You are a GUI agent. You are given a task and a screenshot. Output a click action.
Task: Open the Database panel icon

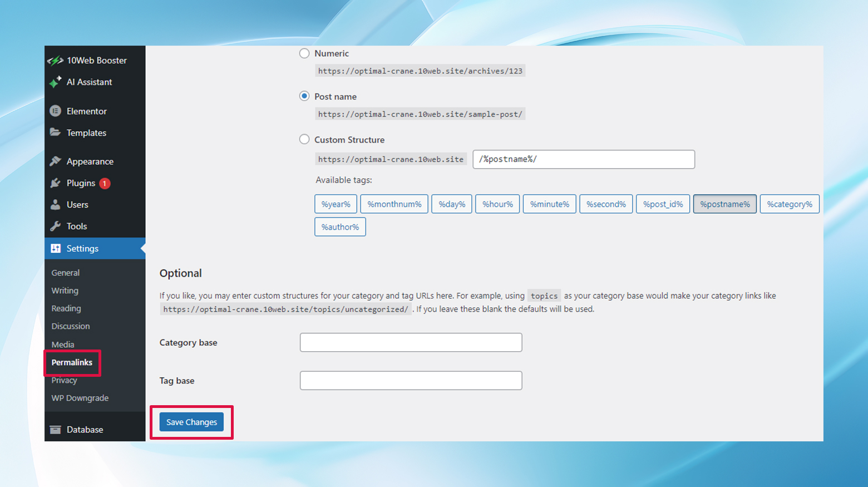pyautogui.click(x=56, y=429)
